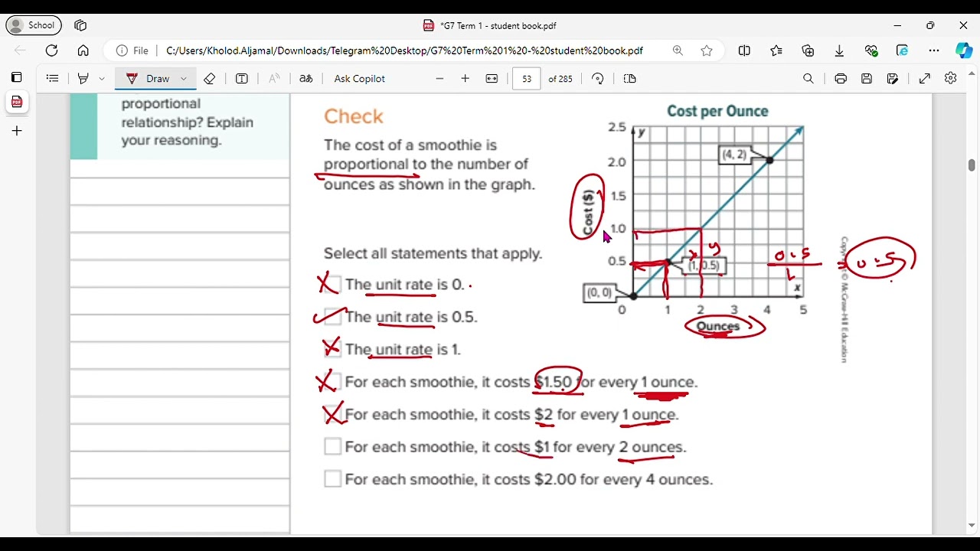The width and height of the screenshot is (980, 551).
Task: Check '$2.00 for every 4 ounces' box
Action: 332,479
